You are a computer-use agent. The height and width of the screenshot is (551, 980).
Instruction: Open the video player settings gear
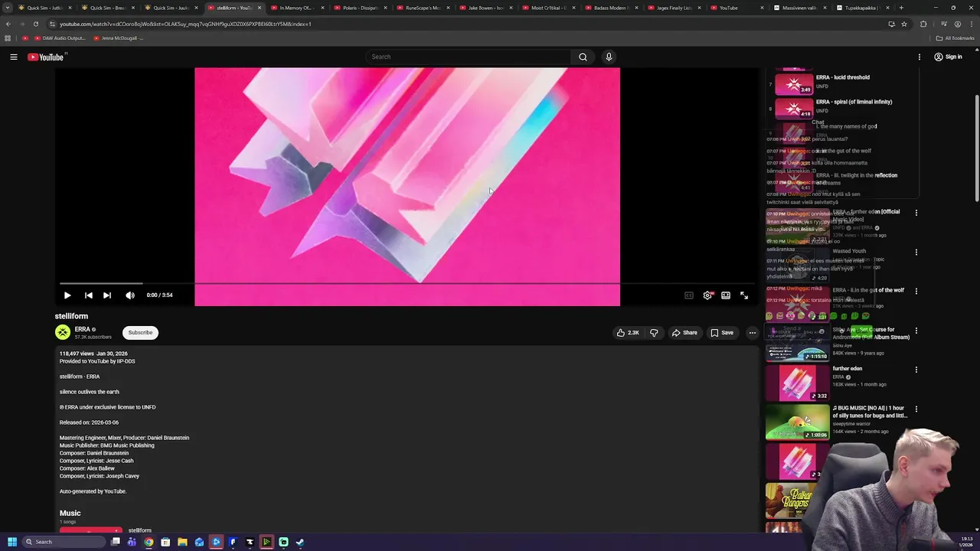707,295
